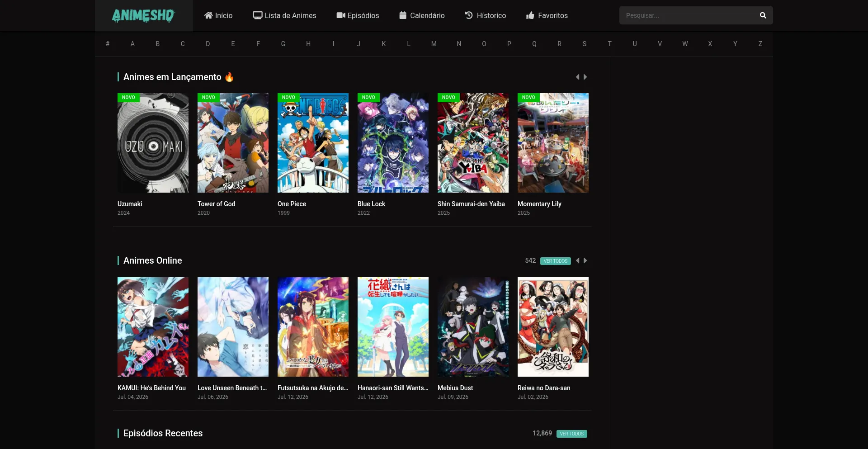Filter animes by letter W
This screenshot has height=449, width=868.
[685, 44]
